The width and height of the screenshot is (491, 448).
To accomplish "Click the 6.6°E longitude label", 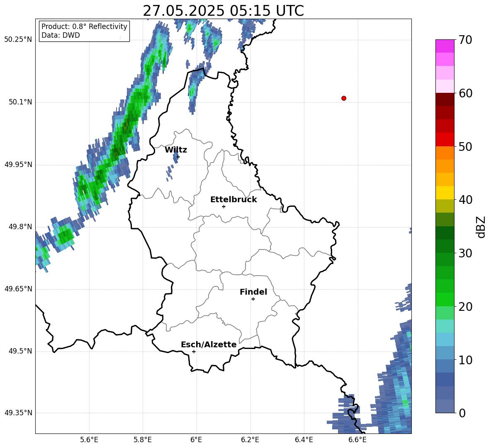I will click(x=357, y=440).
